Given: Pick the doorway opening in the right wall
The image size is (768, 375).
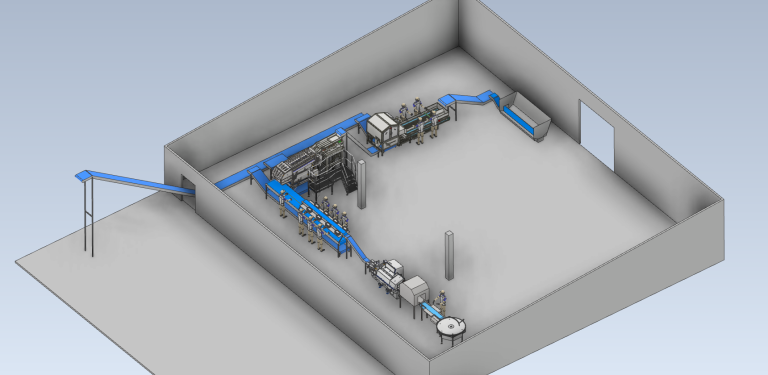Looking at the screenshot, I should point(597,135).
